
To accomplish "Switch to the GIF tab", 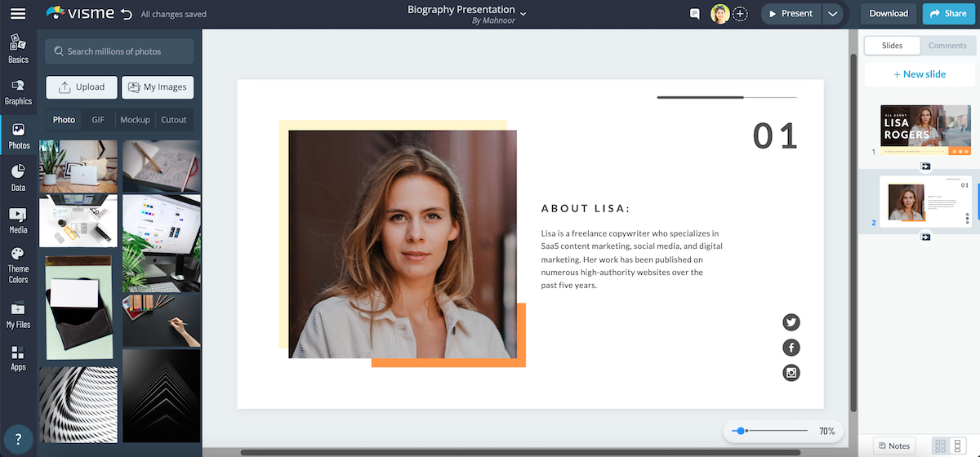I will [x=98, y=120].
